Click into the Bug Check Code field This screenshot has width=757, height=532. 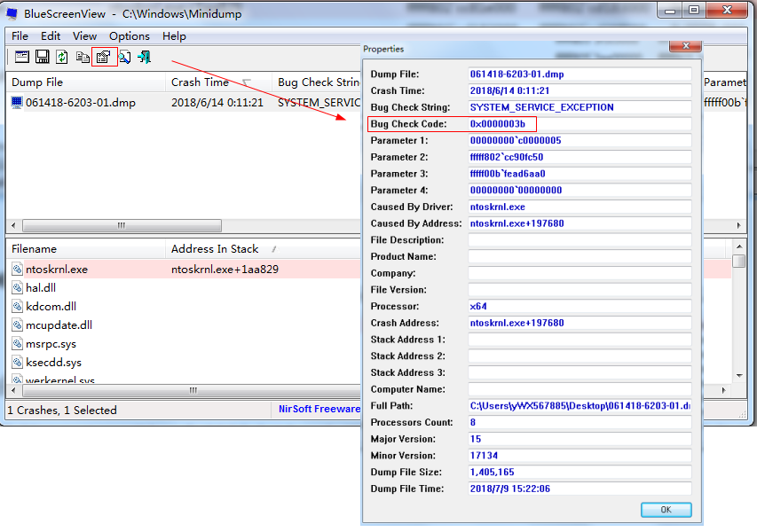tap(580, 124)
